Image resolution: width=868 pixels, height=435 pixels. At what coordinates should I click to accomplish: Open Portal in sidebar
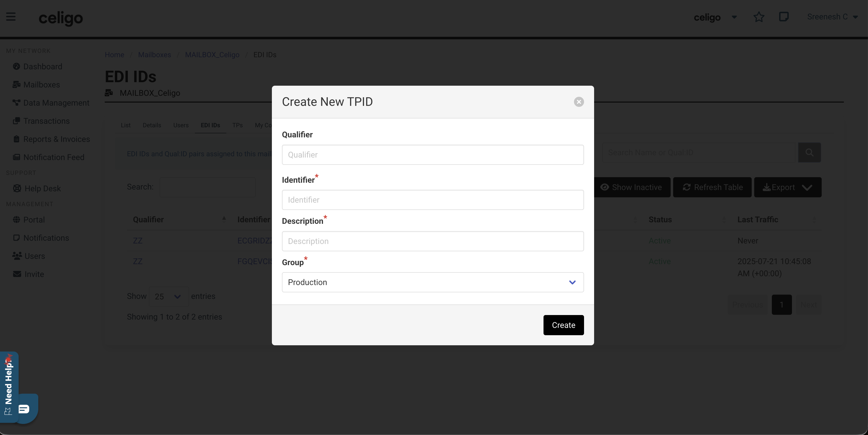coord(29,220)
